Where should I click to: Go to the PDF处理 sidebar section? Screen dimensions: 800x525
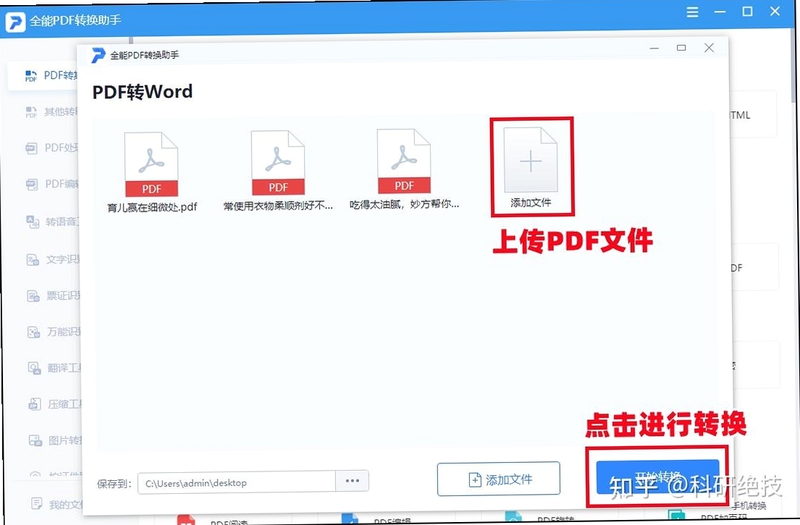tap(52, 148)
